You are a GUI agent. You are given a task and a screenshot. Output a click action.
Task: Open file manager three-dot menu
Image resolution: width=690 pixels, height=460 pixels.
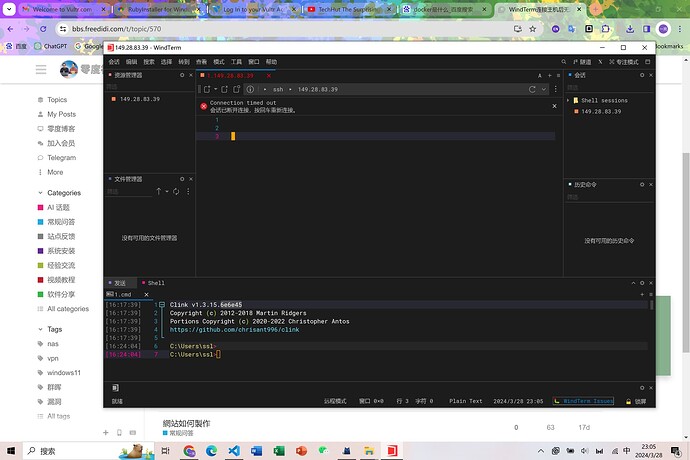point(188,191)
